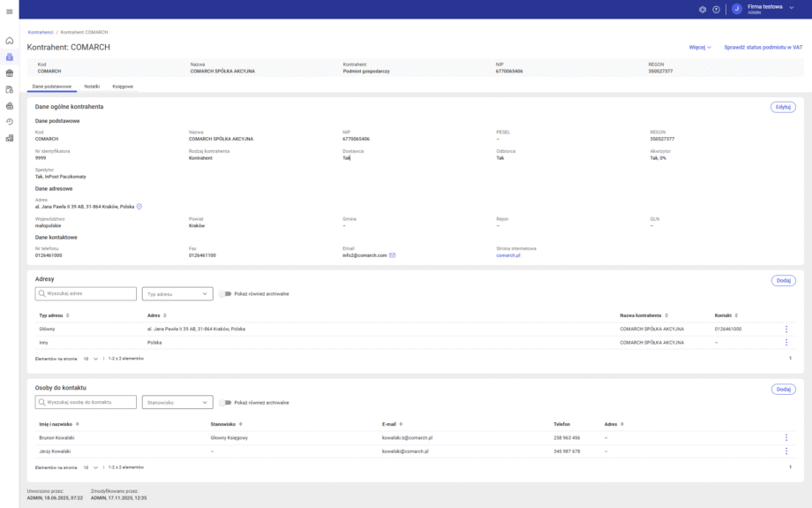The image size is (812, 508).
Task: Open the three-dot menu for Brunon Kowalski
Action: pos(786,437)
